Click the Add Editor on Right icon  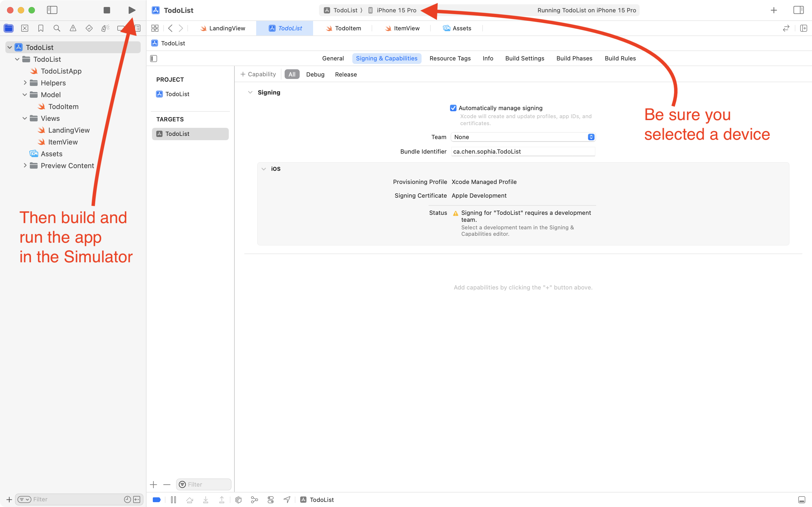coord(803,28)
